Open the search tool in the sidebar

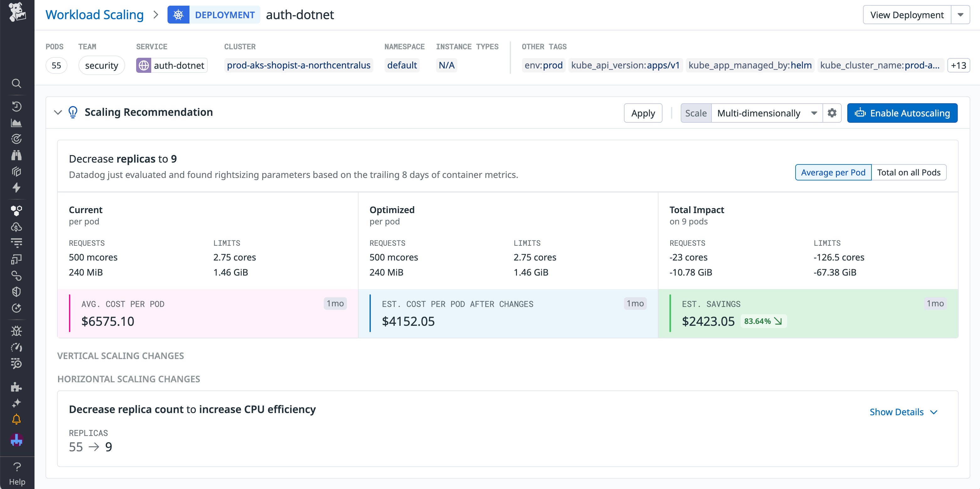(16, 83)
